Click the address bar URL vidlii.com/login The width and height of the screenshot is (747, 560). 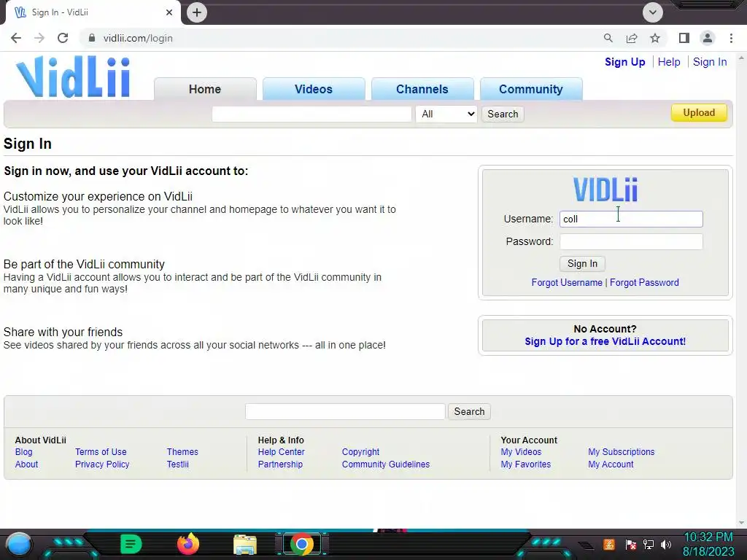[x=138, y=38]
